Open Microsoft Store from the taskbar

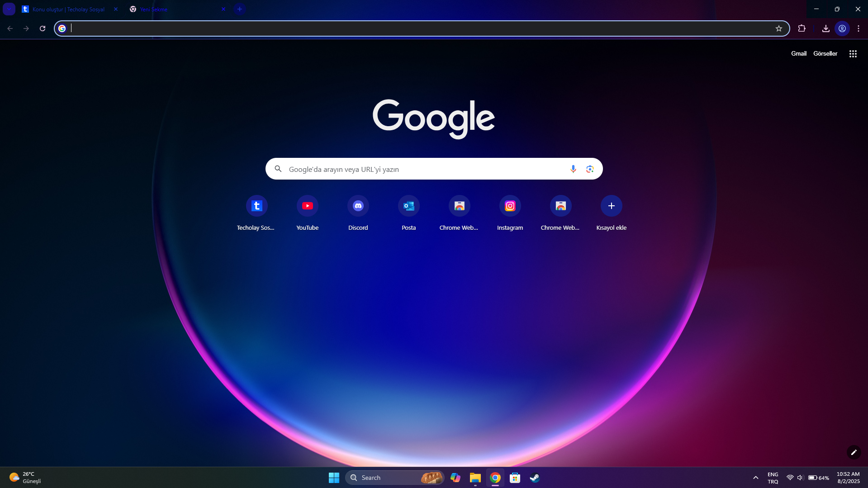point(515,478)
